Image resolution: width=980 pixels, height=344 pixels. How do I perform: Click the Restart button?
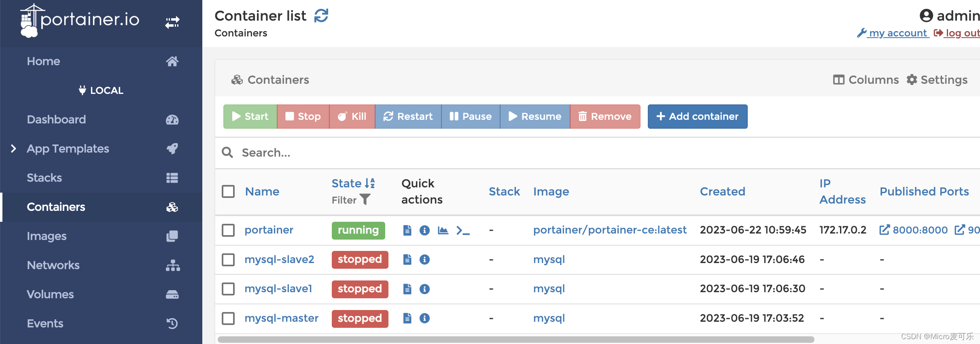click(408, 117)
